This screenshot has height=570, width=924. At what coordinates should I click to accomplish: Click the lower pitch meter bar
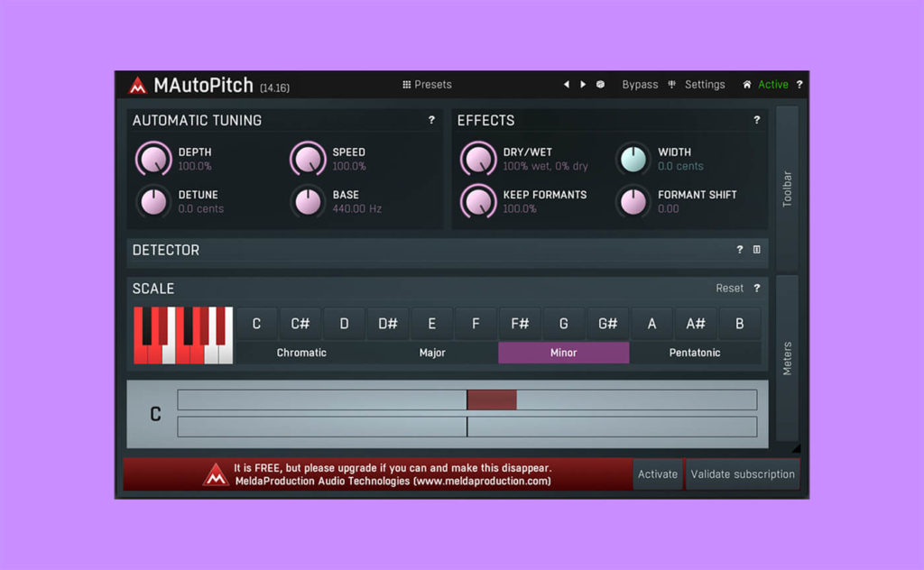point(467,427)
